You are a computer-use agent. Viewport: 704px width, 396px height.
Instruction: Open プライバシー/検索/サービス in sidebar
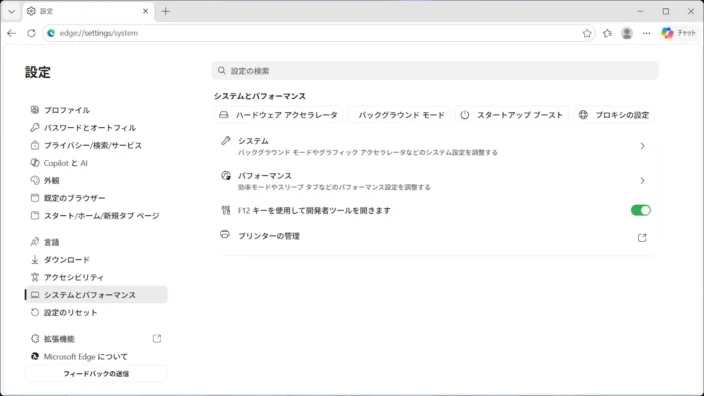click(96, 145)
